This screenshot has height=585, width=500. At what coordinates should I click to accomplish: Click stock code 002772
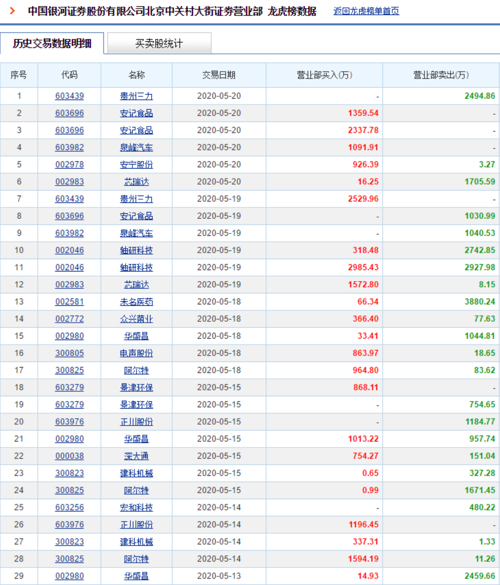pyautogui.click(x=69, y=319)
